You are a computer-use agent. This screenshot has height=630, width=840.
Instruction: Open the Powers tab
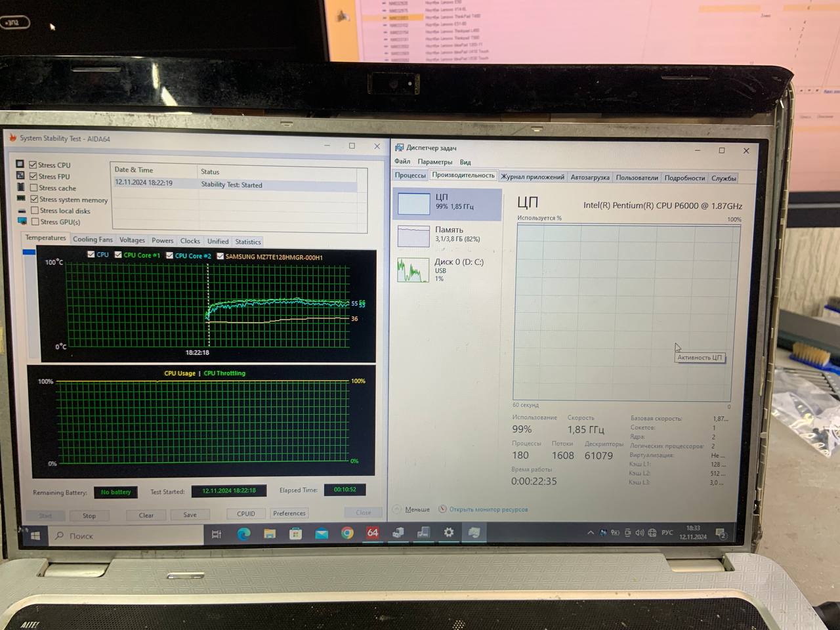click(x=162, y=240)
